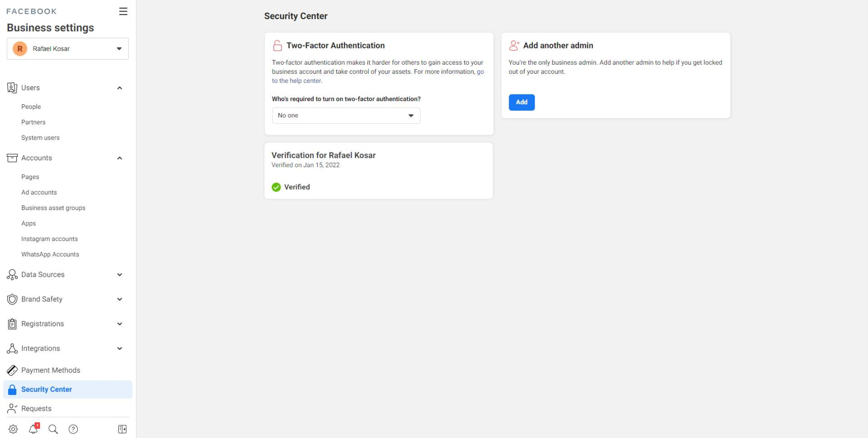
Task: Click the Integrations icon
Action: coord(12,348)
